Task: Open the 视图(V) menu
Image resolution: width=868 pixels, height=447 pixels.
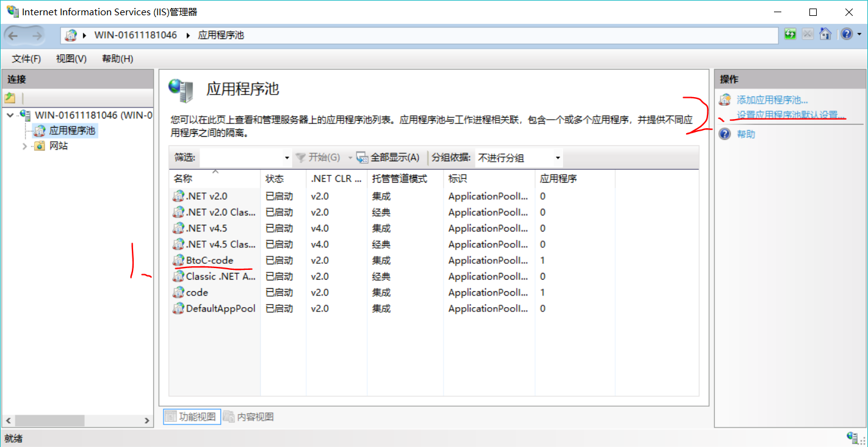Action: click(x=71, y=59)
